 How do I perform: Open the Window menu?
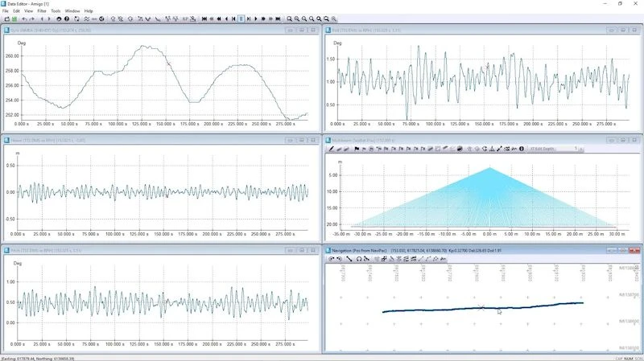[x=72, y=10]
